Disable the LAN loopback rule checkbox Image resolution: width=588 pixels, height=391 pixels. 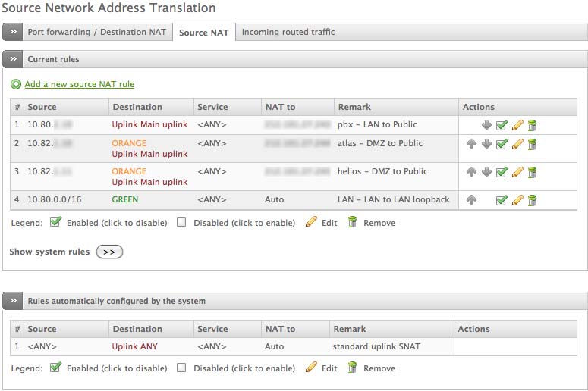502,200
